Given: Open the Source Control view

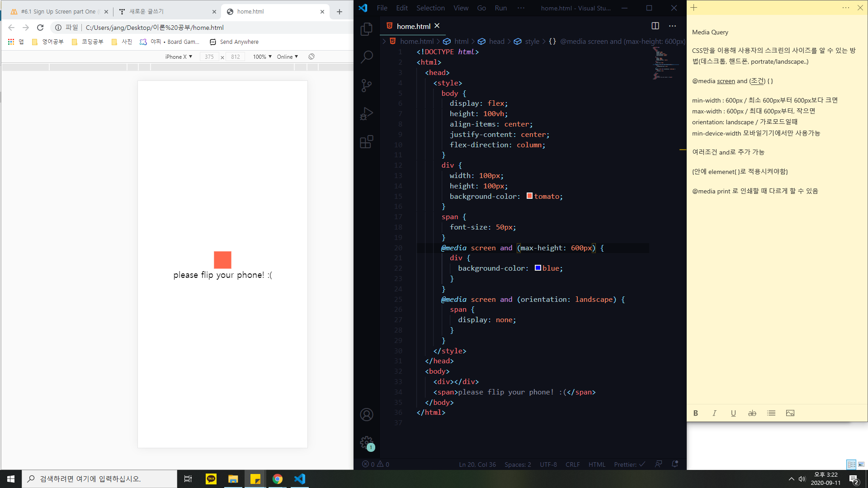Looking at the screenshot, I should point(367,85).
